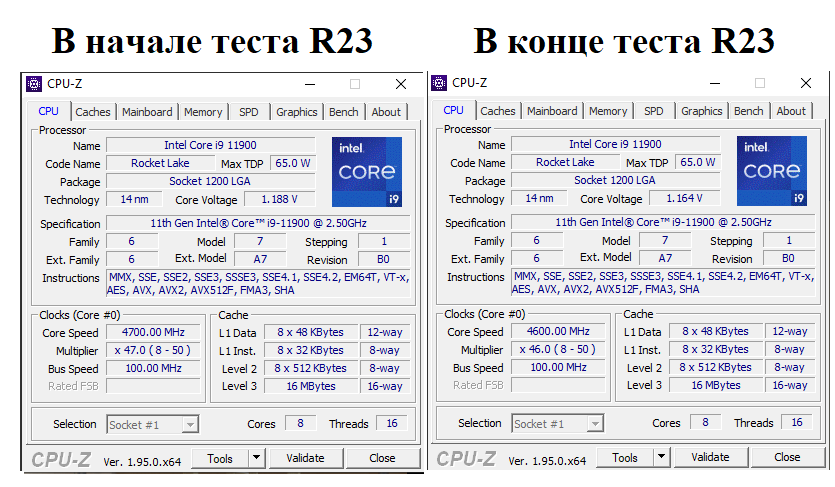This screenshot has width=835, height=487.
Task: Expand Socket #1 selection dropdown in left window
Action: (x=190, y=425)
